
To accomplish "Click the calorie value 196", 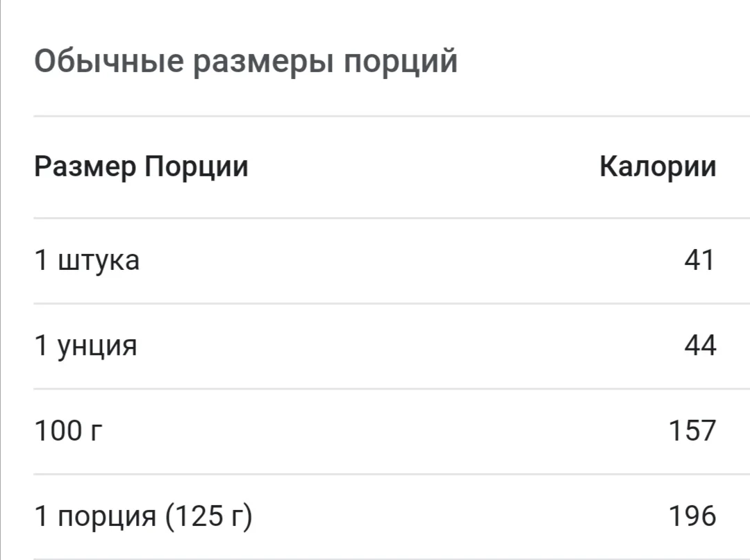I will point(692,517).
